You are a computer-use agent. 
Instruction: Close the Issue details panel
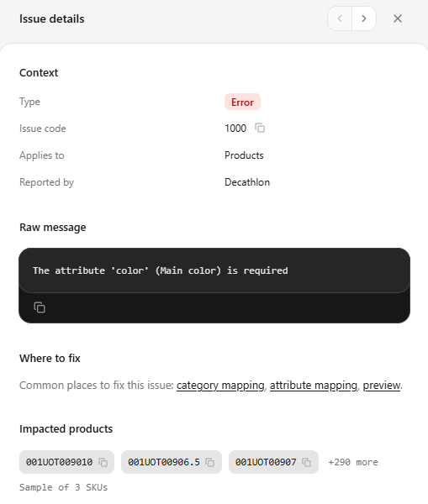pos(398,18)
